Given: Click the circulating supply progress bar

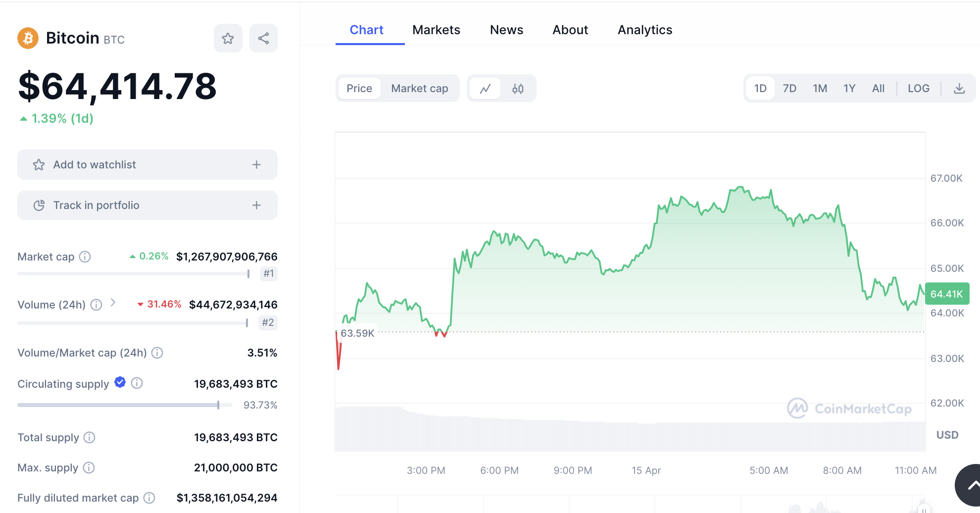Looking at the screenshot, I should click(125, 405).
